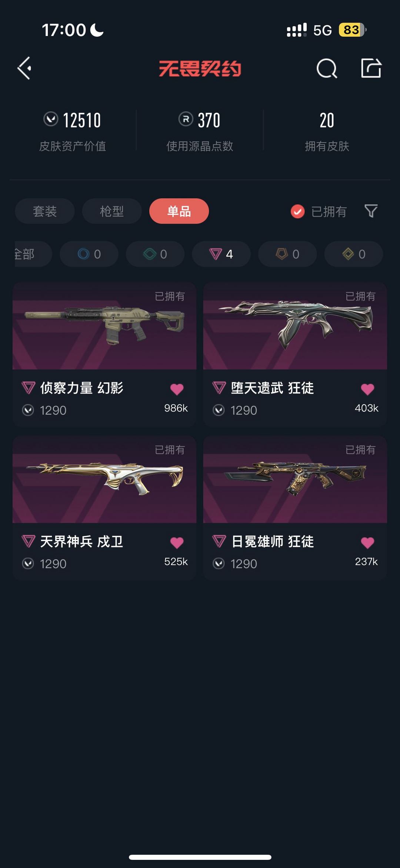The image size is (400, 868).
Task: Tap the back arrow icon
Action: [24, 68]
